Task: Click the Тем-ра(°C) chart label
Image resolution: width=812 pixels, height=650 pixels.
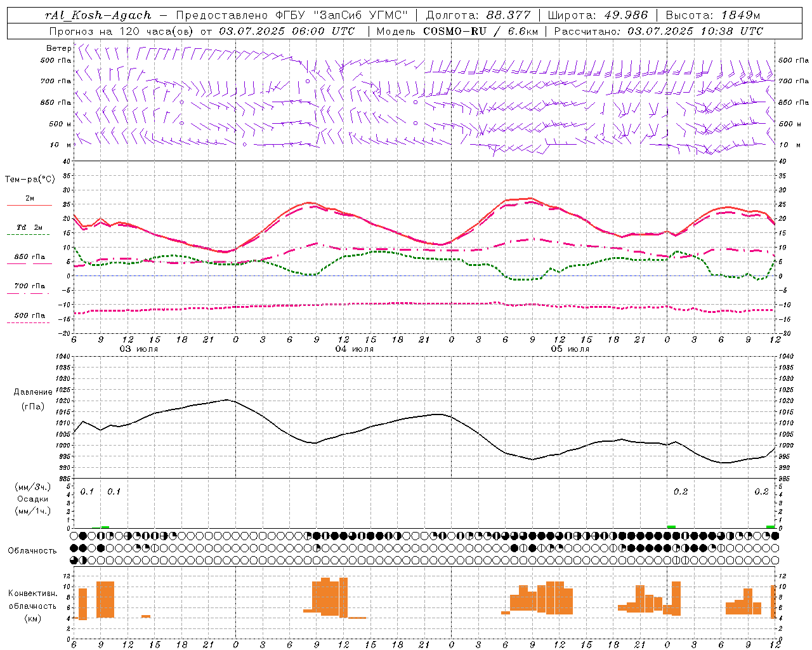Action: click(x=30, y=180)
